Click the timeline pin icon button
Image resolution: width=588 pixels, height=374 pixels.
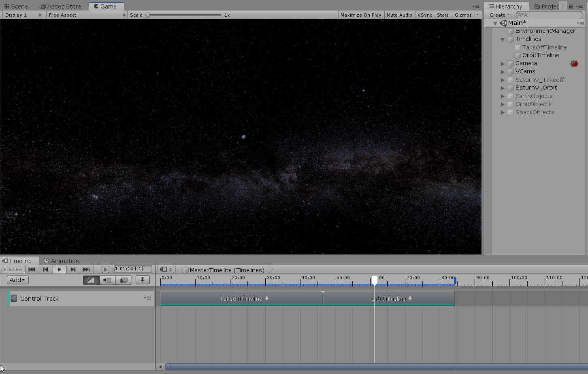142,280
